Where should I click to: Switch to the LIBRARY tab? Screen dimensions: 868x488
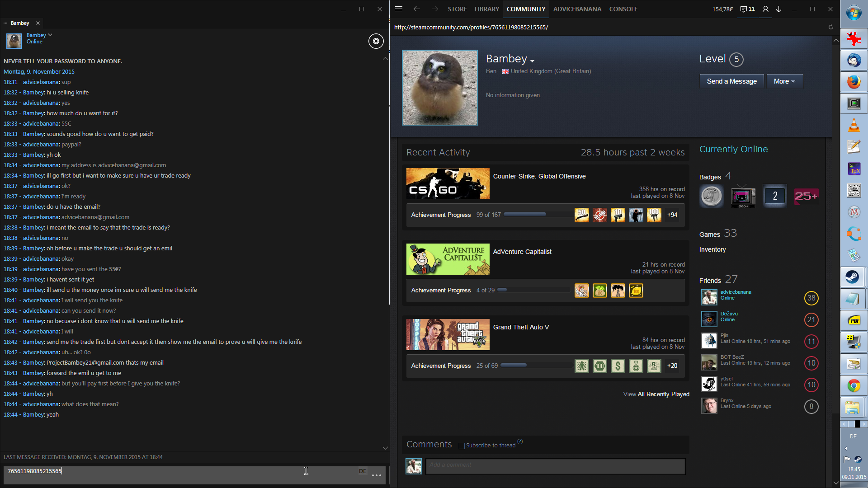tap(486, 9)
